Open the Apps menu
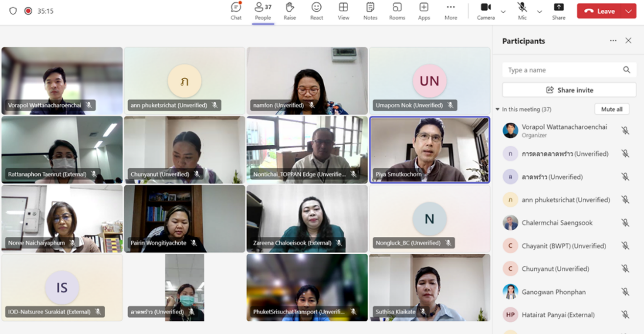Screen dimensions: 644x334 424,11
